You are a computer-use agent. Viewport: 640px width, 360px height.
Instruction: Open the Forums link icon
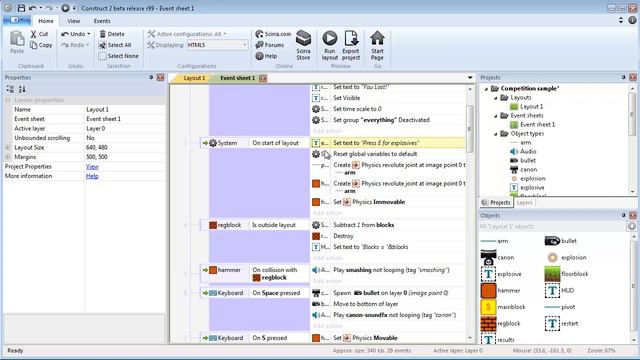pyautogui.click(x=259, y=45)
